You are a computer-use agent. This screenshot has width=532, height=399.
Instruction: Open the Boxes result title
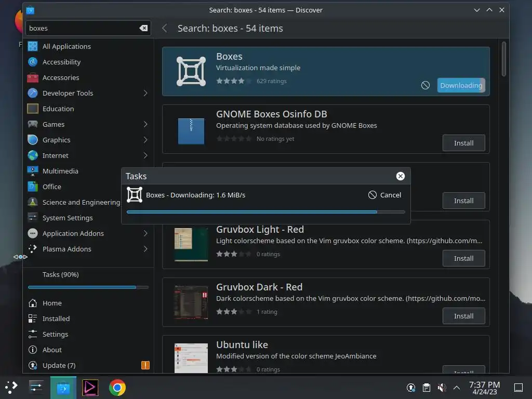pyautogui.click(x=229, y=57)
